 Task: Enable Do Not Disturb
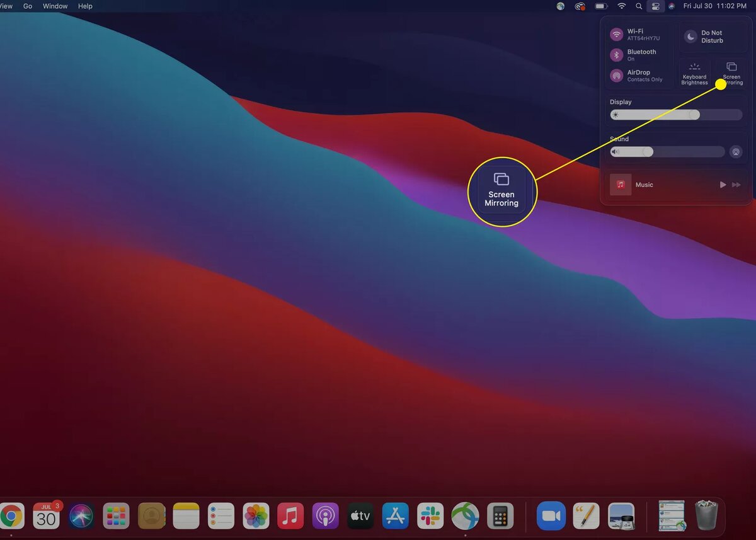713,37
